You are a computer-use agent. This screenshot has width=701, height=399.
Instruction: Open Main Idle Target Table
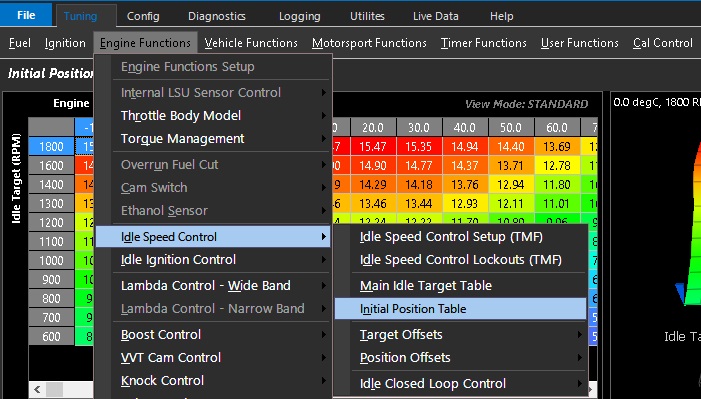[x=460, y=285]
